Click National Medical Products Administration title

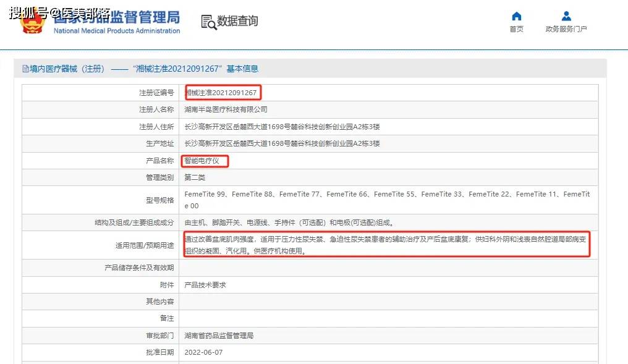(117, 31)
